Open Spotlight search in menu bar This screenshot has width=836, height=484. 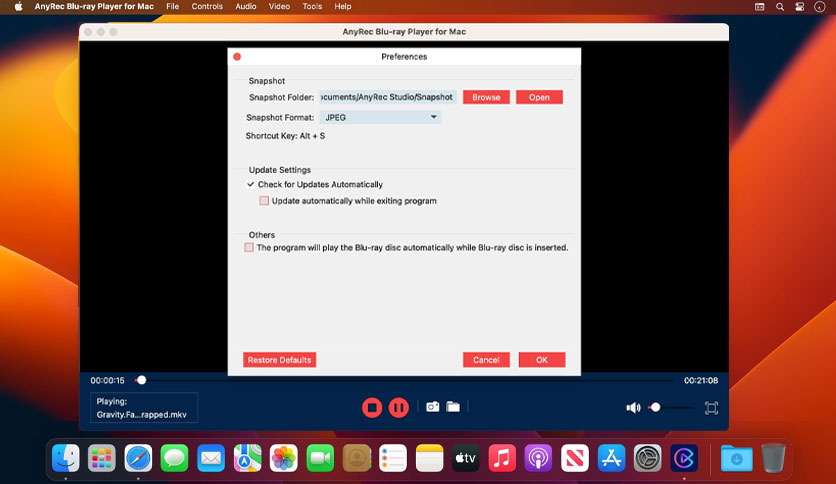coord(780,7)
